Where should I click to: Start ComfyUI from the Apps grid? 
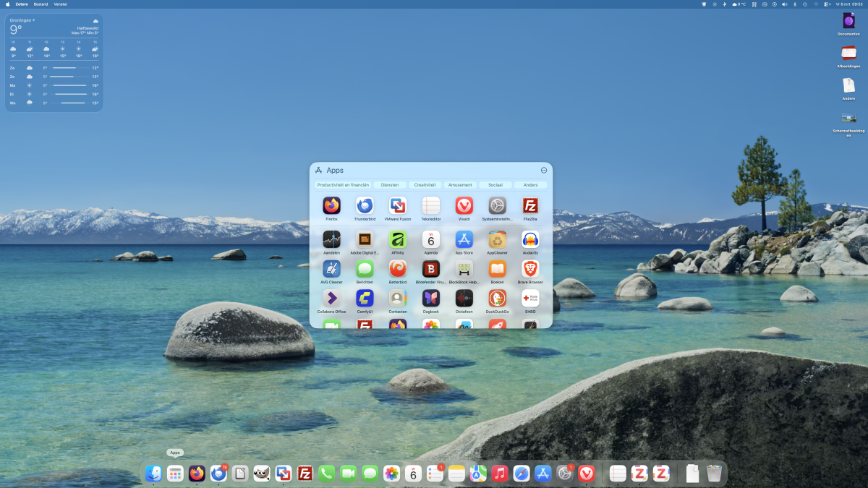[365, 299]
